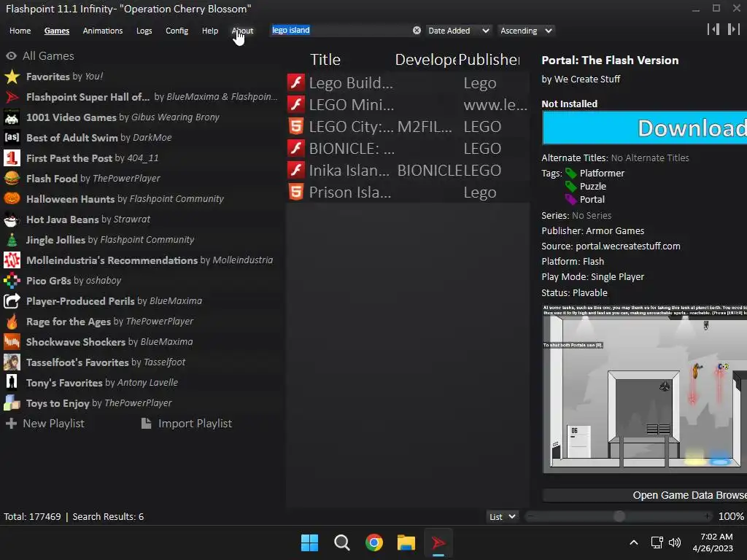Open Shockwave Shockers playlist icon

click(x=12, y=342)
